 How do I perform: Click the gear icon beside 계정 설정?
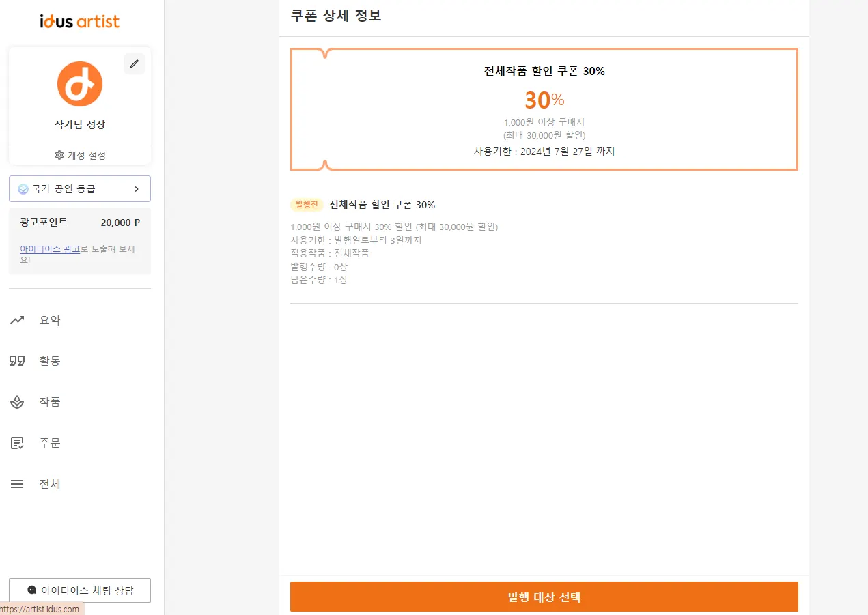point(59,155)
